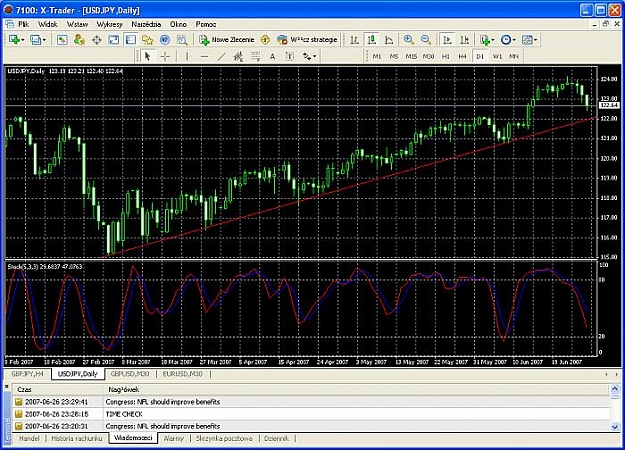This screenshot has height=450, width=625.
Task: Set the timeframe to W1
Action: (497, 57)
